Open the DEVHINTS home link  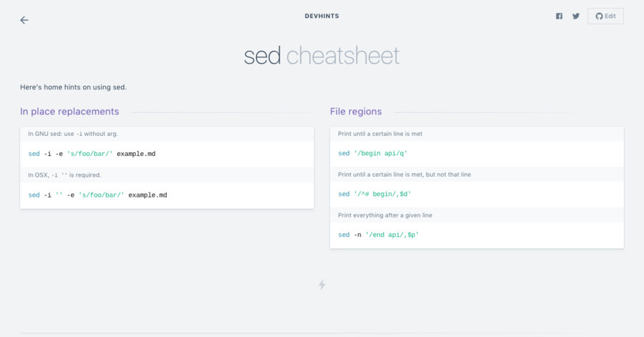[x=321, y=15]
